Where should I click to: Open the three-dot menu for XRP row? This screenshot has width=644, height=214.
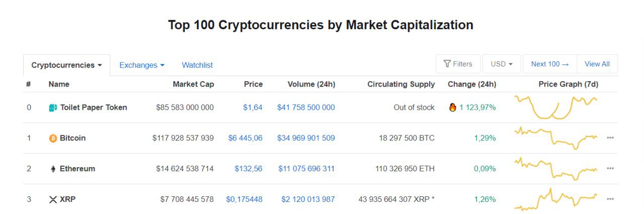(610, 199)
